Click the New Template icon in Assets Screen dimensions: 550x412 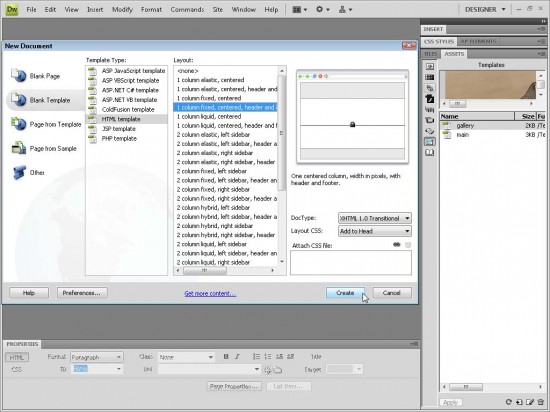click(519, 402)
